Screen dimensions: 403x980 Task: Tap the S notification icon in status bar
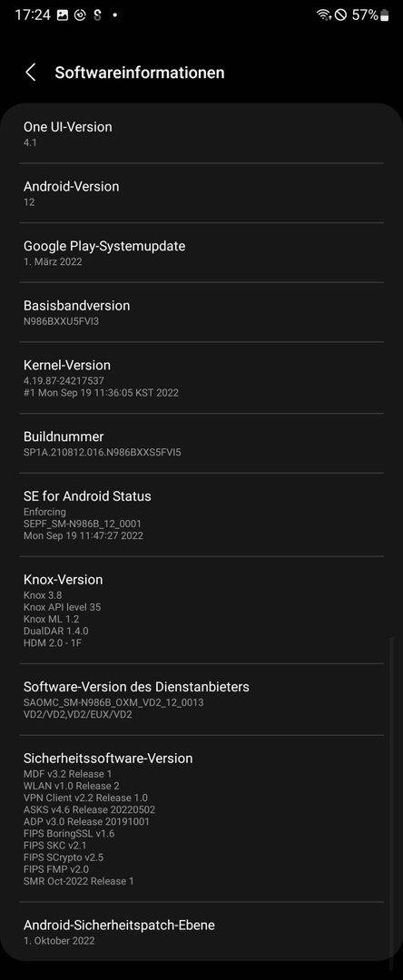97,15
